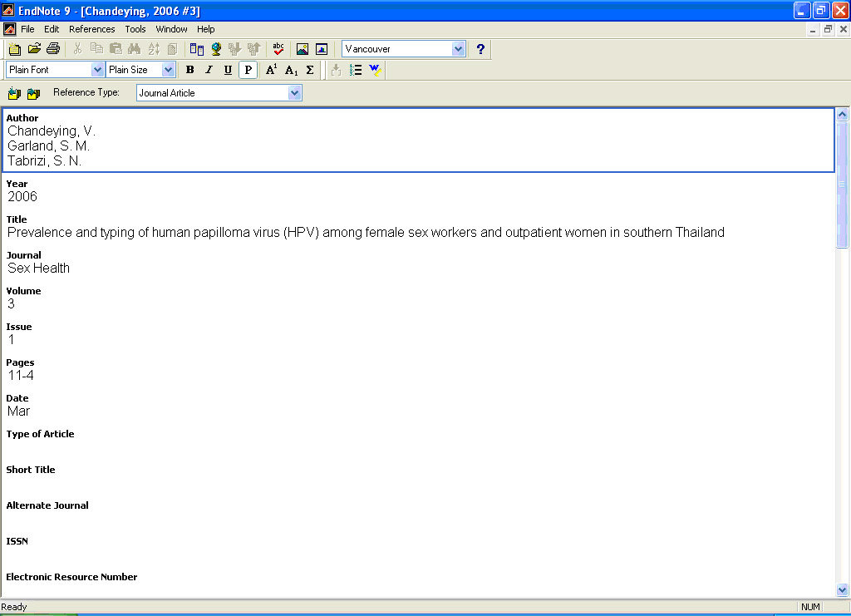Click the superscript A icon
This screenshot has height=616, width=851.
(272, 70)
